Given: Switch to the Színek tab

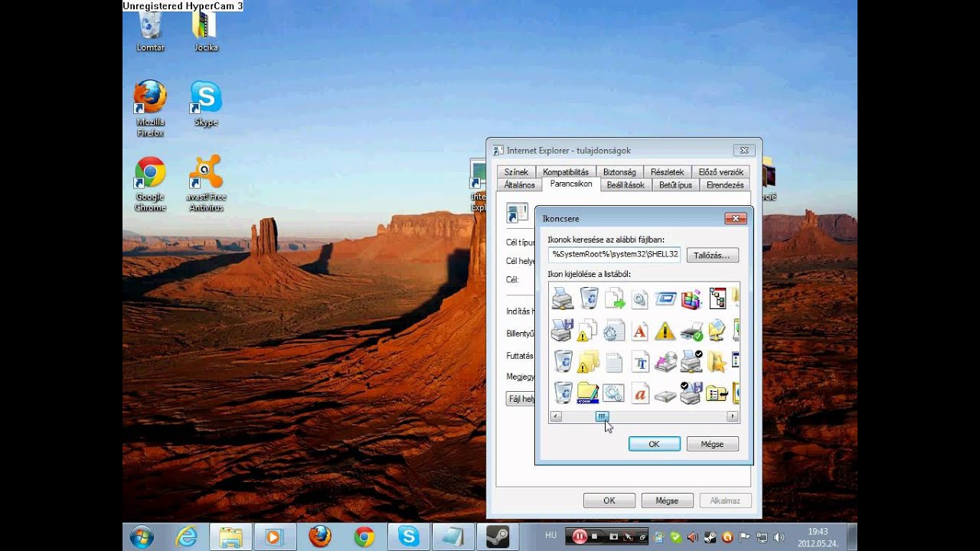Looking at the screenshot, I should [516, 172].
